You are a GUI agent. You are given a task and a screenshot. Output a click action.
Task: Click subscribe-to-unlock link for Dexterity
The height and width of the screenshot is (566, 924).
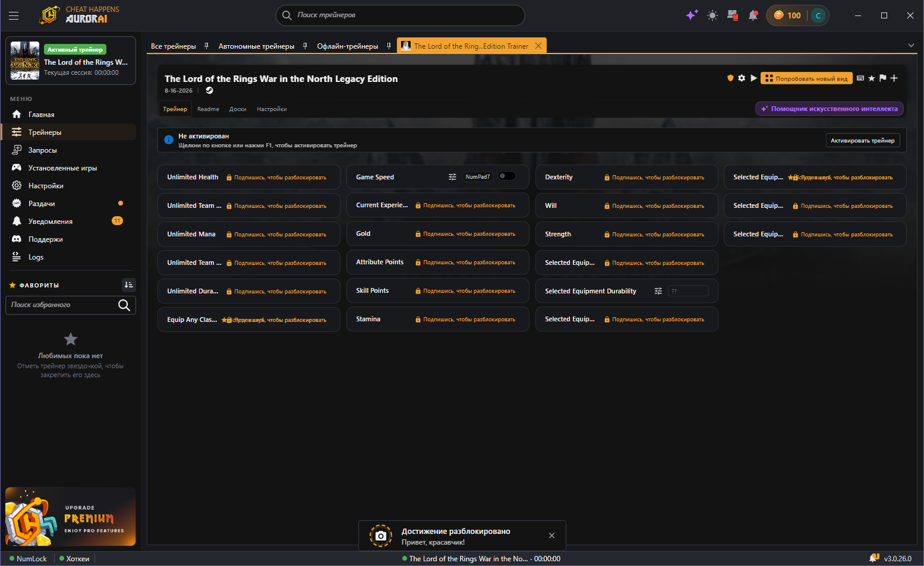654,178
